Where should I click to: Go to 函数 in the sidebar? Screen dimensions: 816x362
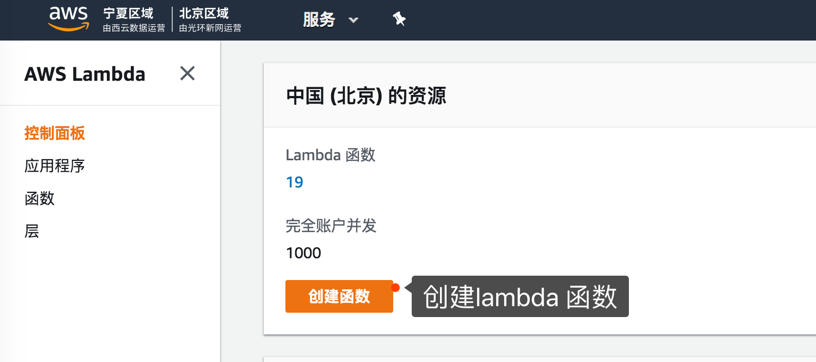[40, 198]
